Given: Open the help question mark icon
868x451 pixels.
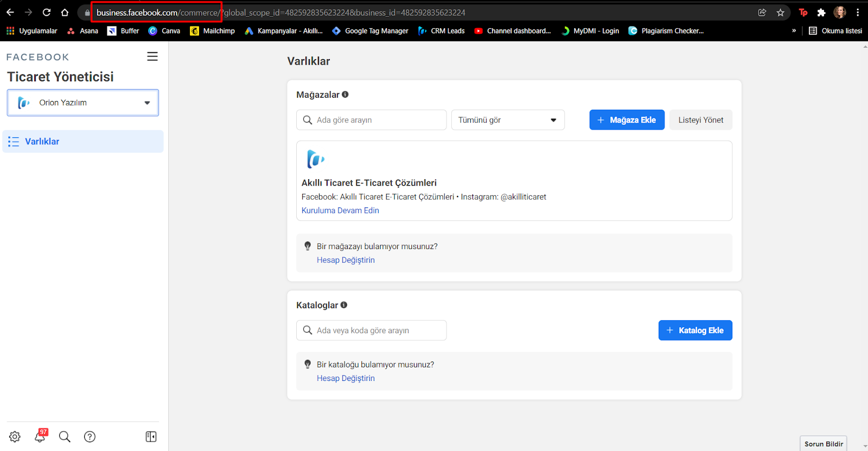Looking at the screenshot, I should coord(90,436).
